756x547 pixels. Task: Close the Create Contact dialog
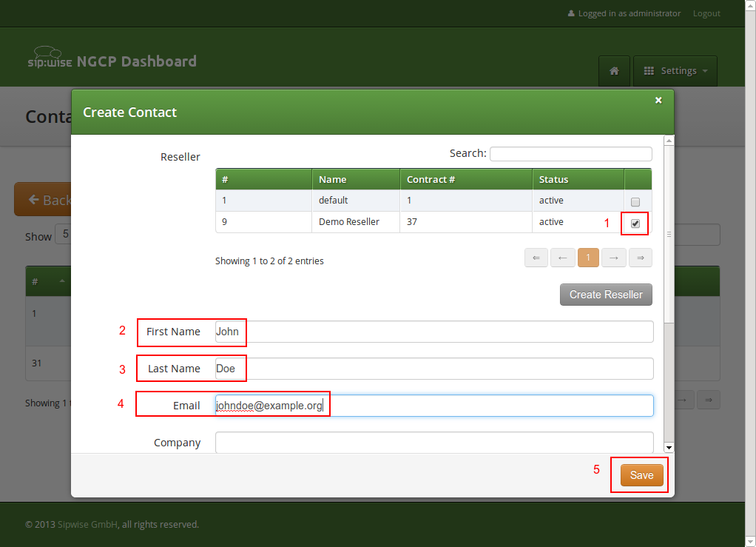coord(658,100)
